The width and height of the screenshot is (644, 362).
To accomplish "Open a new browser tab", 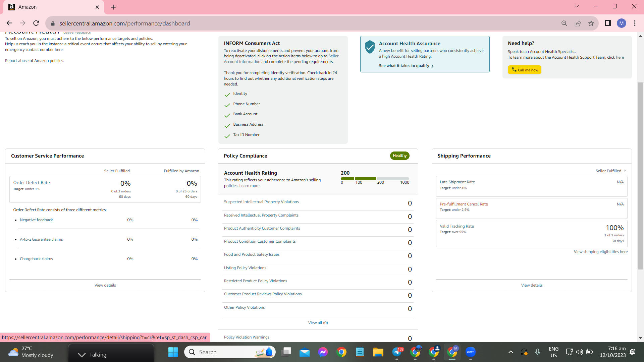I will (113, 7).
